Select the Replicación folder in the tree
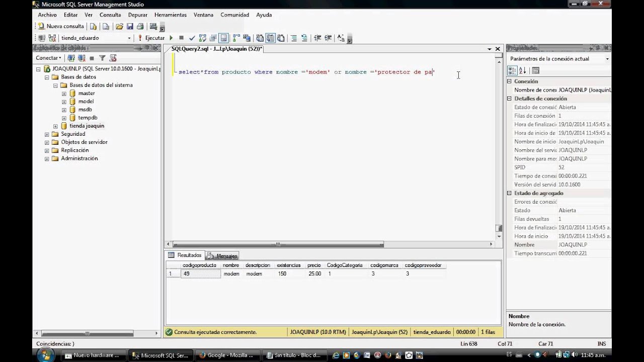The height and width of the screenshot is (362, 644). [74, 150]
